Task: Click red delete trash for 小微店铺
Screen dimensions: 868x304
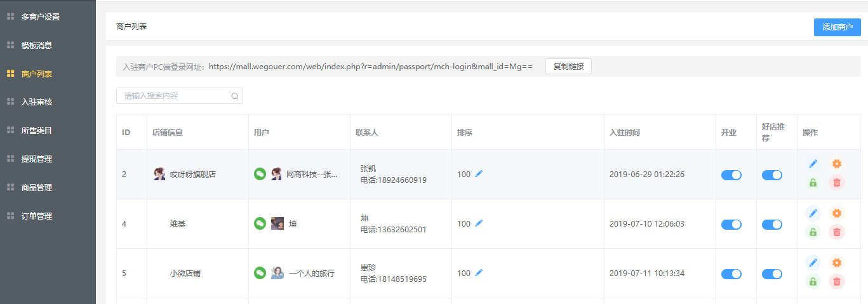Action: click(837, 282)
